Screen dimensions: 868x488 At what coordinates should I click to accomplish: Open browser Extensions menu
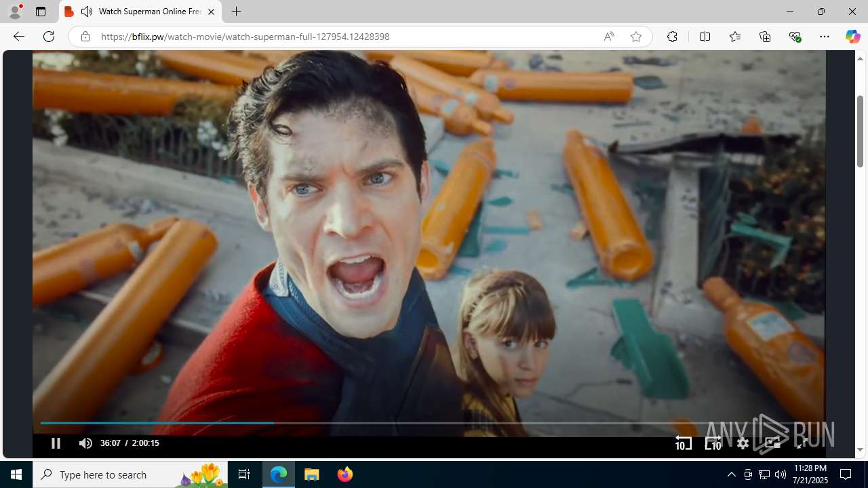[672, 37]
